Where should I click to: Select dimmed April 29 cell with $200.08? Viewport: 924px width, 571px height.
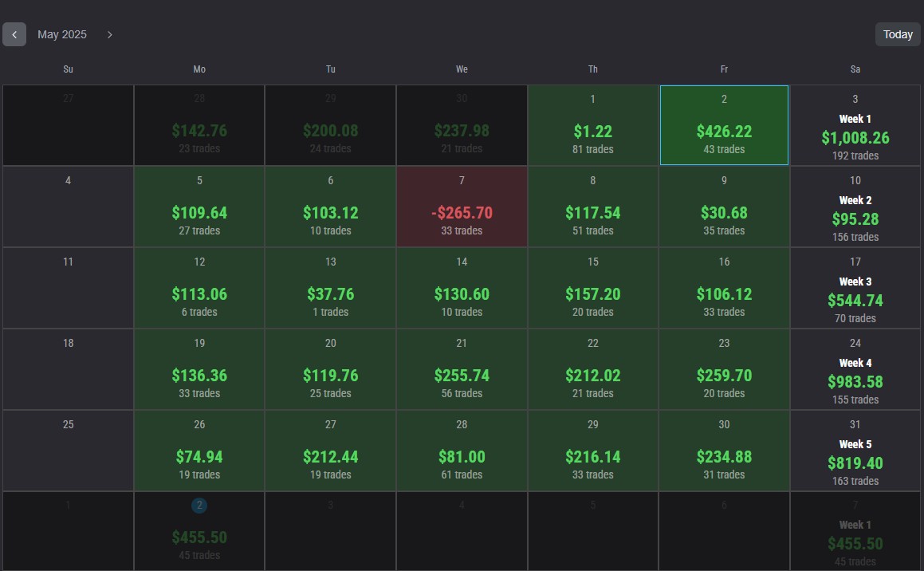click(x=331, y=125)
